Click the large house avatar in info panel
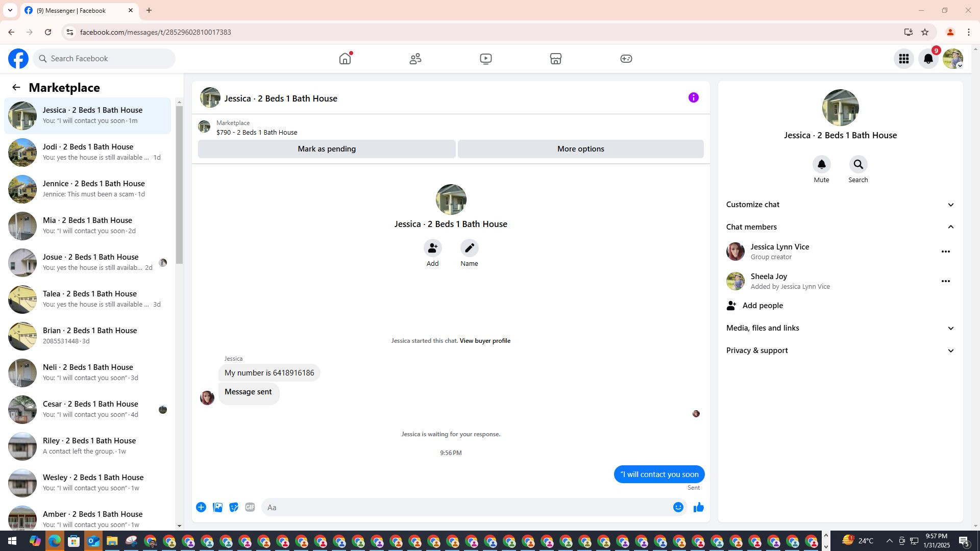 (x=840, y=108)
